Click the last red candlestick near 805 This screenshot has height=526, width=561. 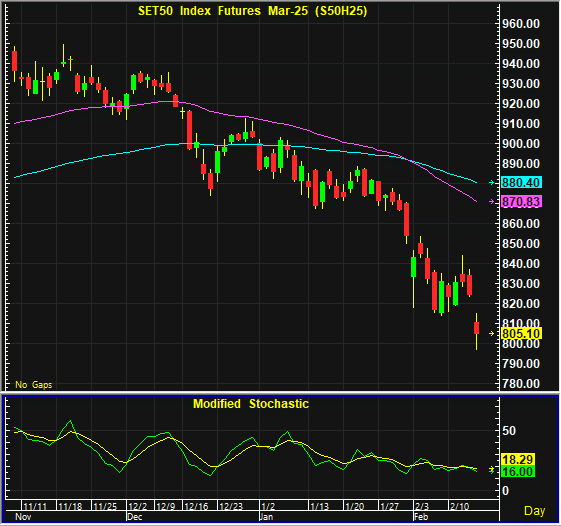coord(476,328)
